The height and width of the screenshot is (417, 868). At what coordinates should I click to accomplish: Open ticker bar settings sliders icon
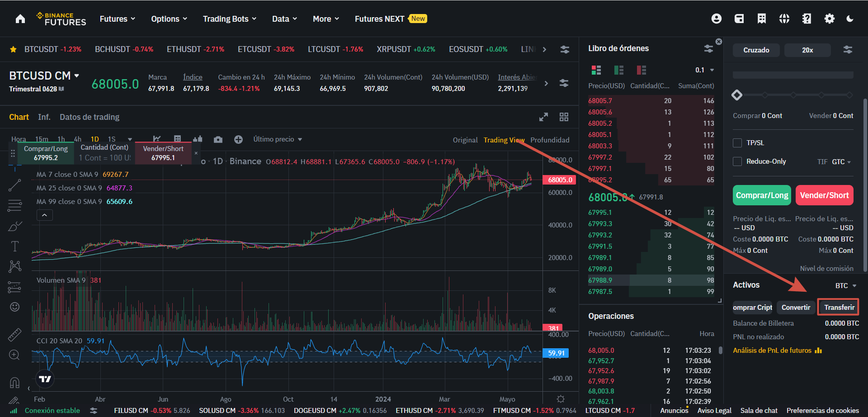point(565,49)
